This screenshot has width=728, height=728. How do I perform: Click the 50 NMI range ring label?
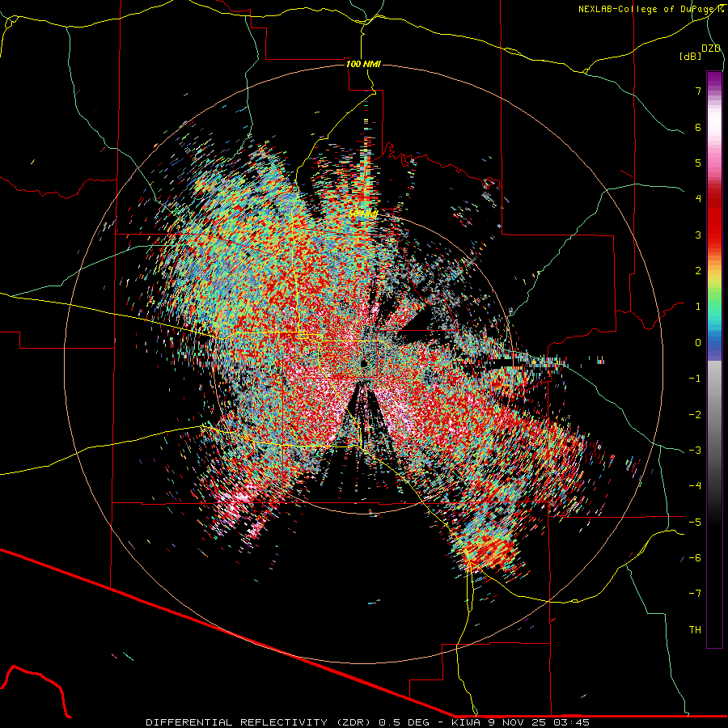click(363, 213)
